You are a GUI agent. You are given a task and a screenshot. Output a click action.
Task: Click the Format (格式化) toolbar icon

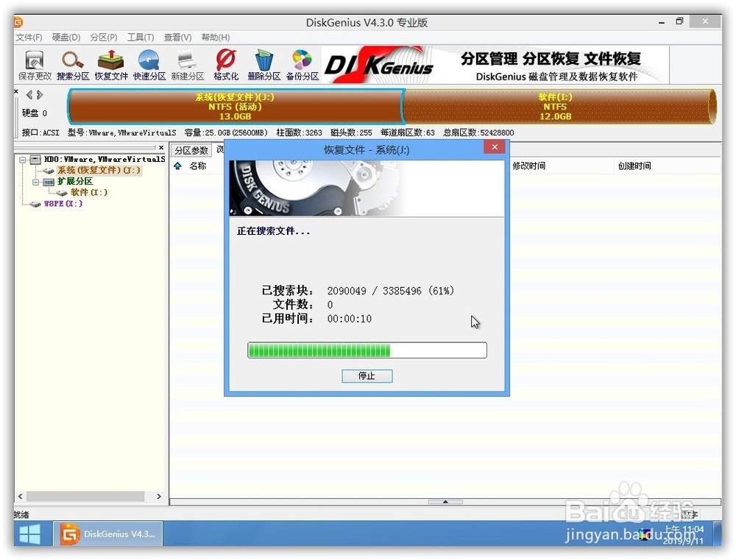[x=226, y=65]
